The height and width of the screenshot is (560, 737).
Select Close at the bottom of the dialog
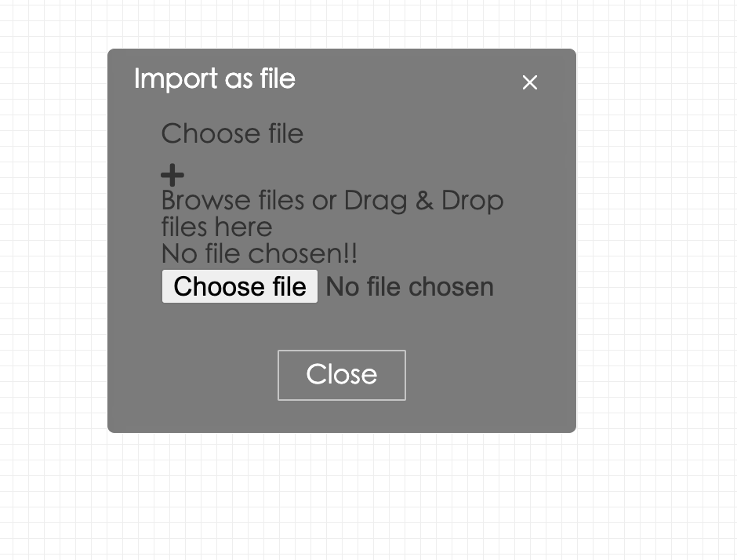pos(341,374)
